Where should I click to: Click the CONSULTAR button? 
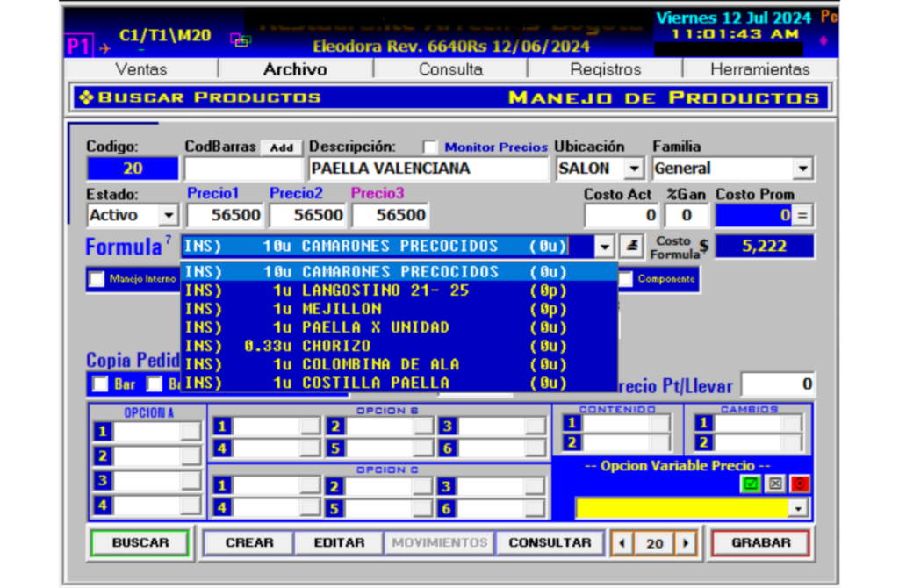point(550,542)
